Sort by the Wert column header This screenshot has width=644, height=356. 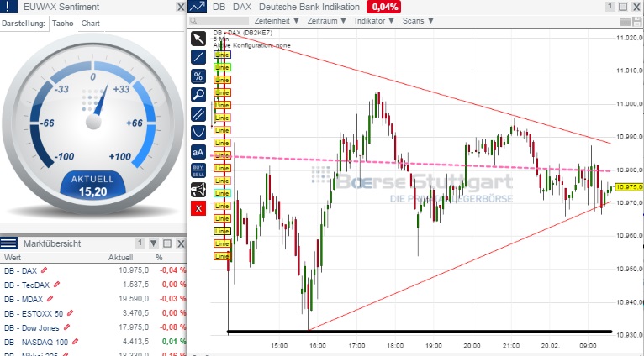[13, 258]
